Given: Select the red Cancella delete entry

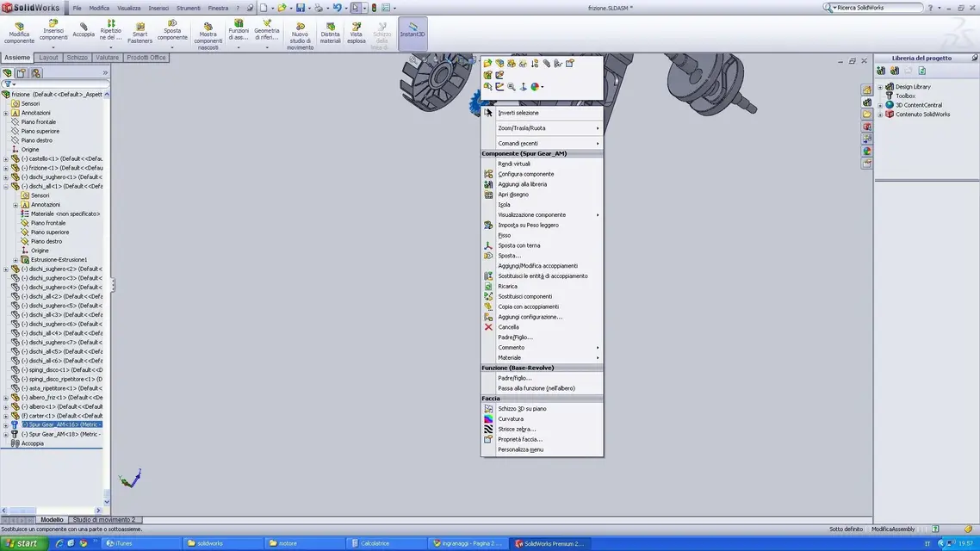Looking at the screenshot, I should [x=508, y=327].
